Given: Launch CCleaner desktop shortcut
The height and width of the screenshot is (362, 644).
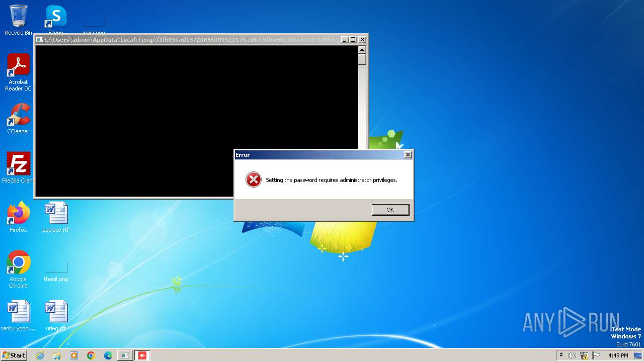Looking at the screenshot, I should 18,119.
